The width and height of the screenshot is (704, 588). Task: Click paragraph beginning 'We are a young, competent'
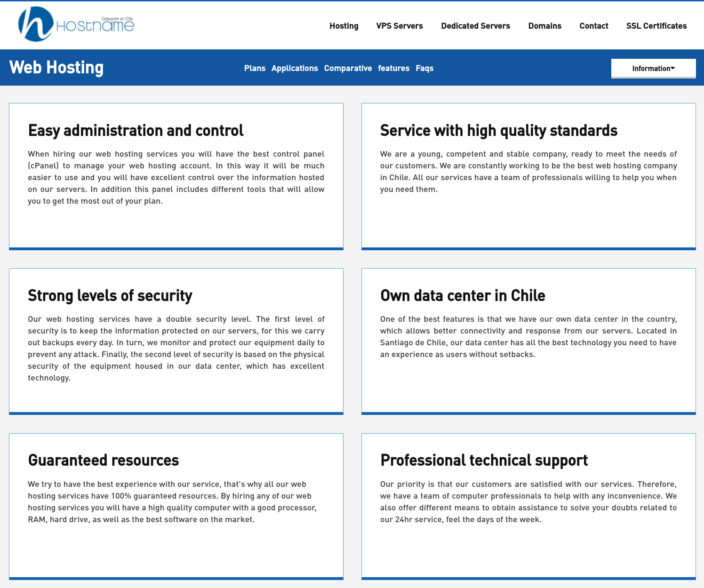pyautogui.click(x=528, y=172)
